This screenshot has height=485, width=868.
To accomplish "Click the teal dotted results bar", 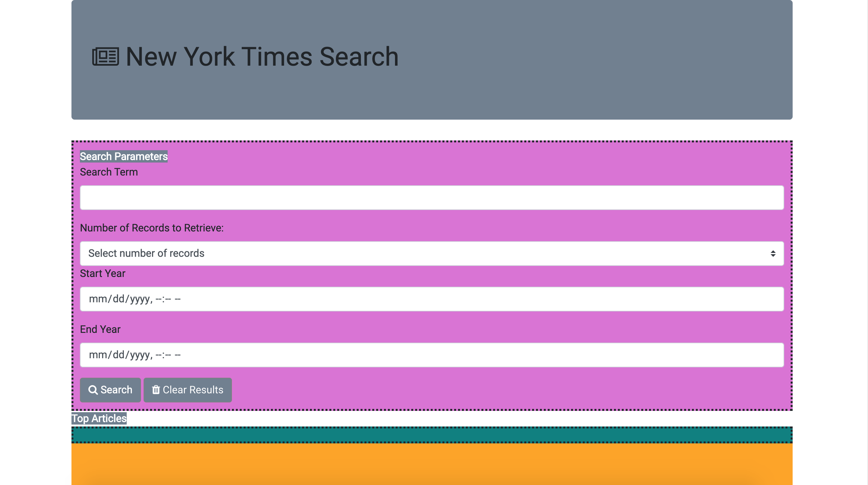I will (431, 435).
